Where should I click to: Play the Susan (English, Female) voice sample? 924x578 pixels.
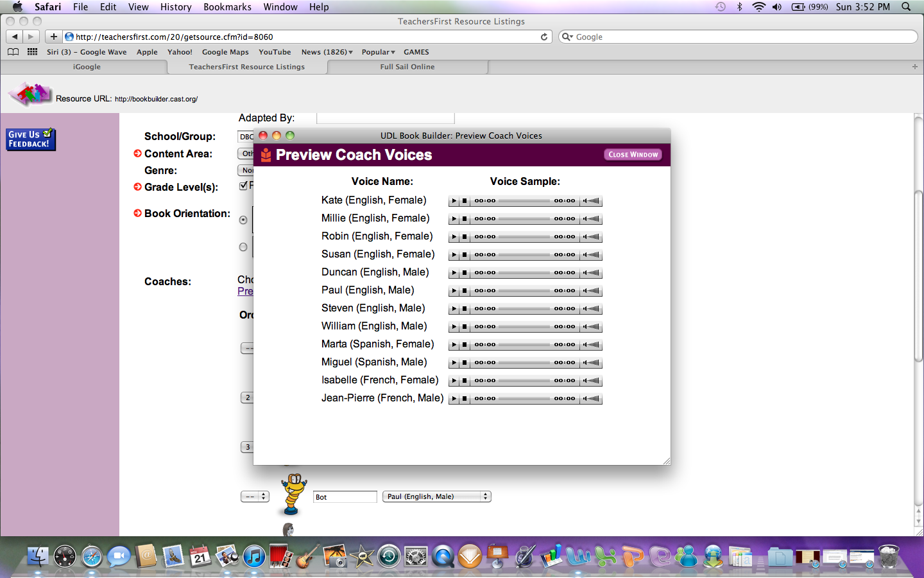click(454, 255)
